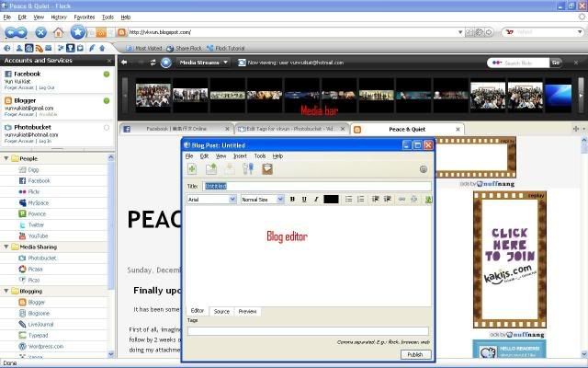Click the blog editor open post icon
The width and height of the screenshot is (588, 368).
pos(211,169)
